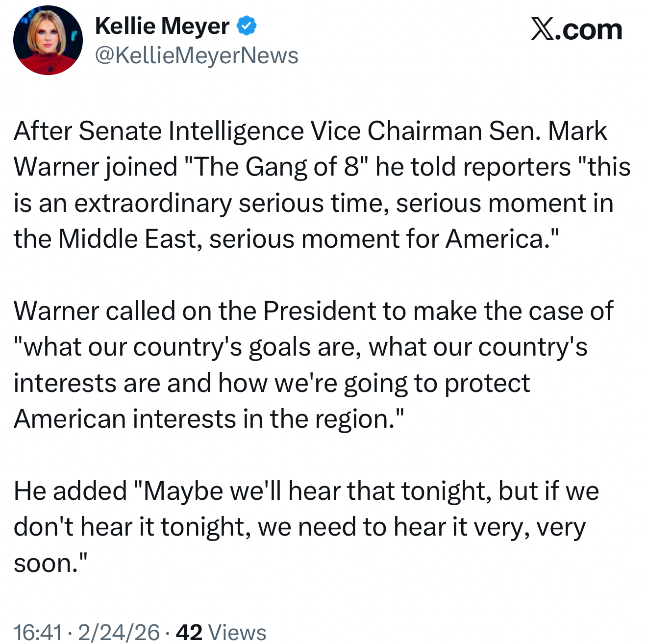The height and width of the screenshot is (644, 647).
Task: Click the "Views" label
Action: (x=237, y=632)
